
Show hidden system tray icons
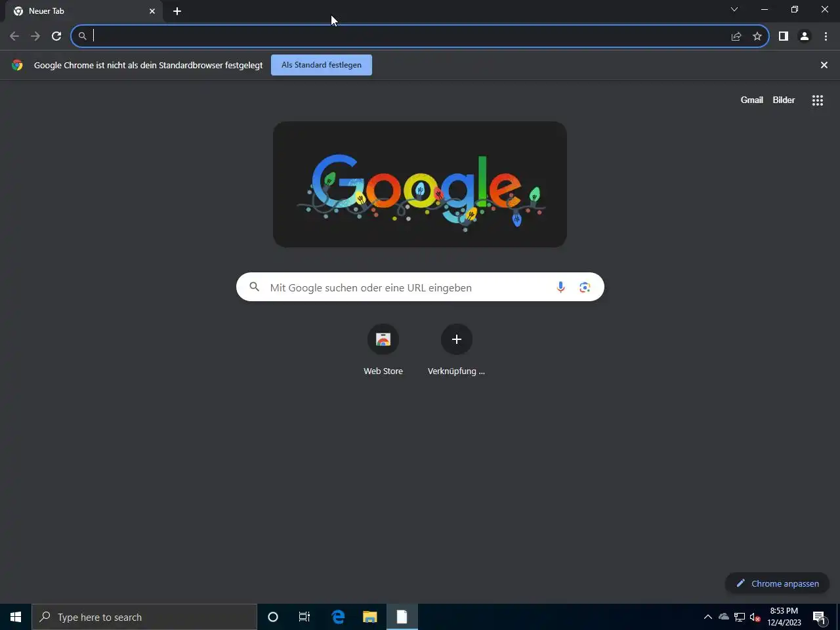(x=708, y=617)
